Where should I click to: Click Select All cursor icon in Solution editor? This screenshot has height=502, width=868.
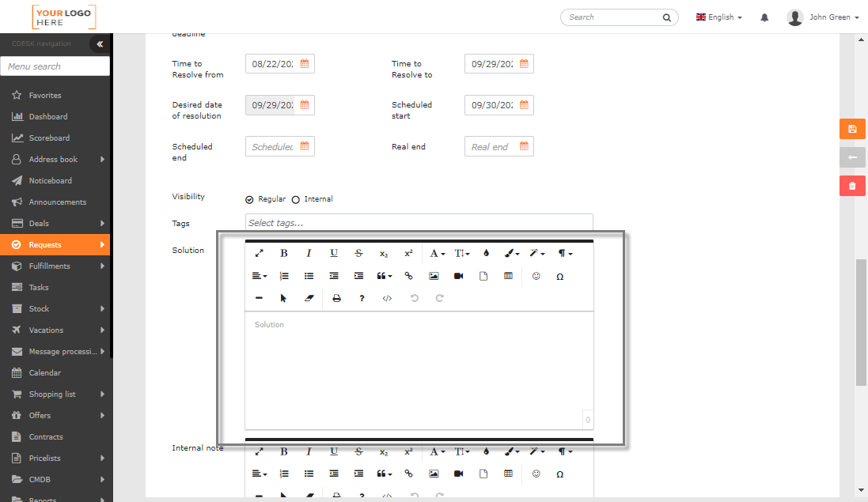point(283,298)
